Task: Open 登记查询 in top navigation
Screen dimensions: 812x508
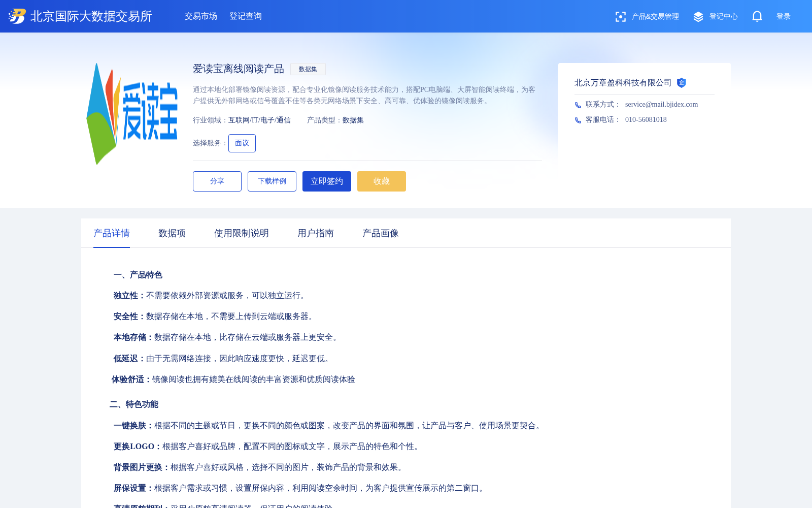Action: (x=246, y=16)
